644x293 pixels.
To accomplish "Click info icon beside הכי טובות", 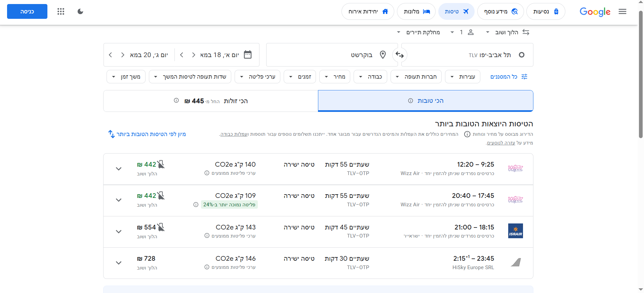I will click(410, 101).
